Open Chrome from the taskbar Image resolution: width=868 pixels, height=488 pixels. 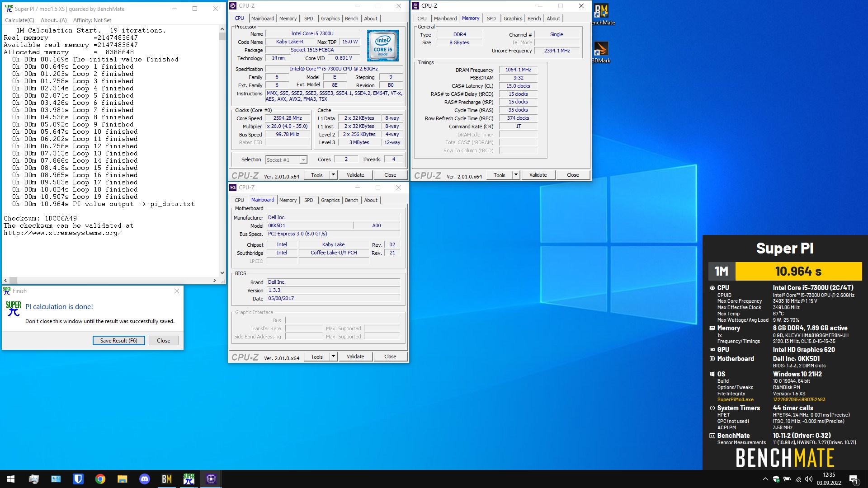pos(100,479)
